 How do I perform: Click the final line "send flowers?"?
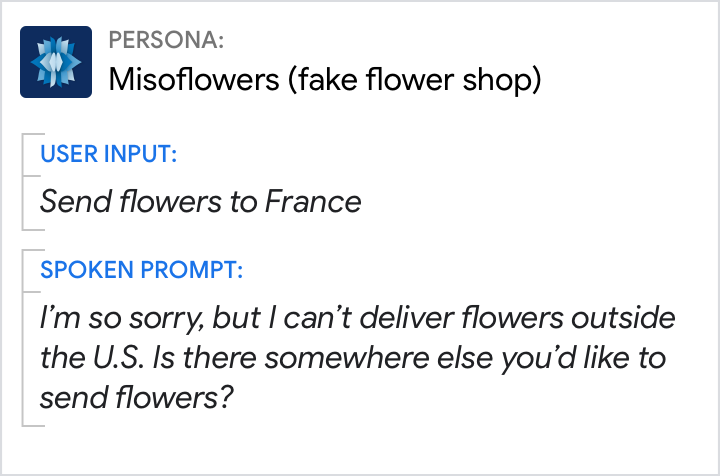[x=137, y=398]
